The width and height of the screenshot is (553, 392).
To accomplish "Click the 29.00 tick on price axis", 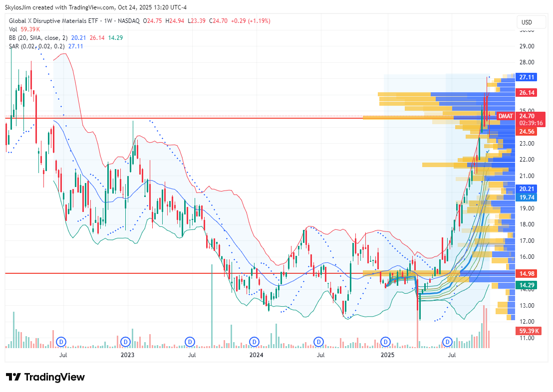I will coord(527,46).
